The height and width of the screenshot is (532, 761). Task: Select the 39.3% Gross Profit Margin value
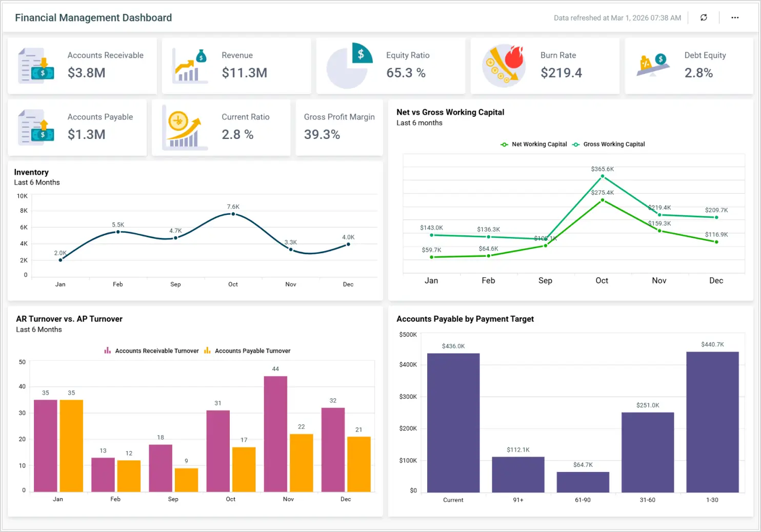click(322, 134)
